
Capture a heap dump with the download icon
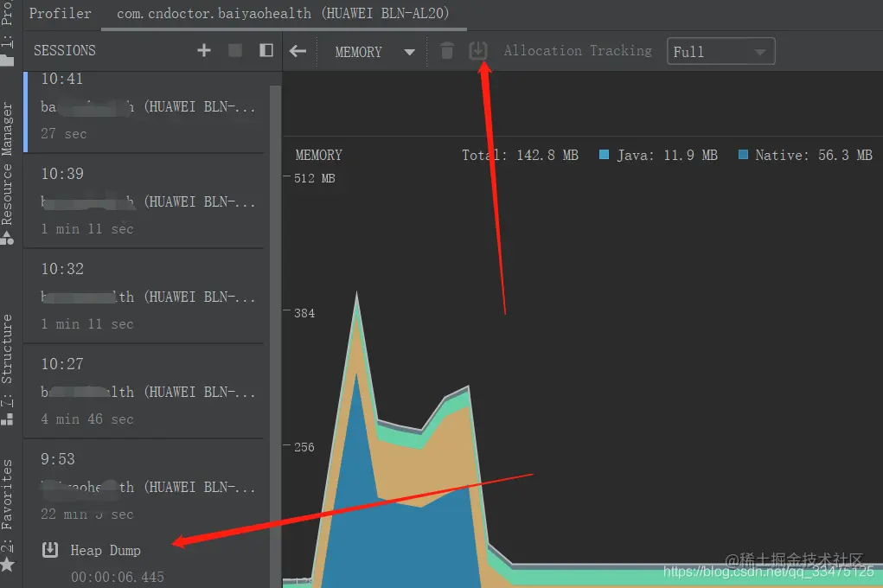(x=477, y=49)
